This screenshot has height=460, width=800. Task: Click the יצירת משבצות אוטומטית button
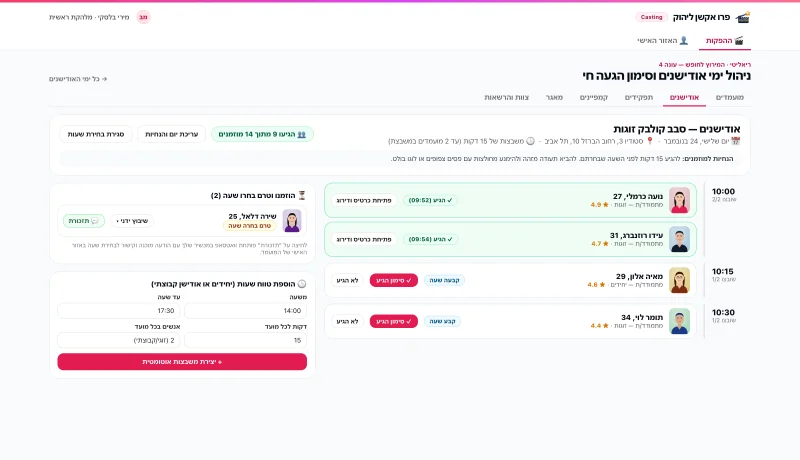[182, 362]
